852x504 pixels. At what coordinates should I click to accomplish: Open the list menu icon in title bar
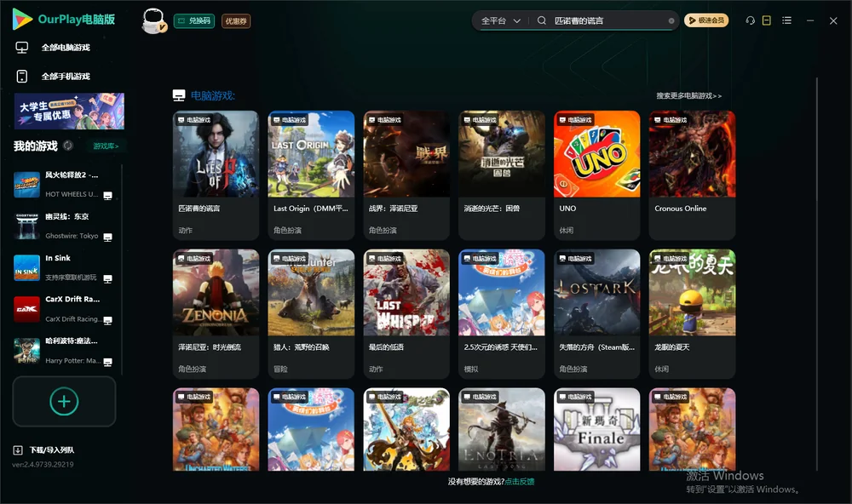[x=786, y=20]
